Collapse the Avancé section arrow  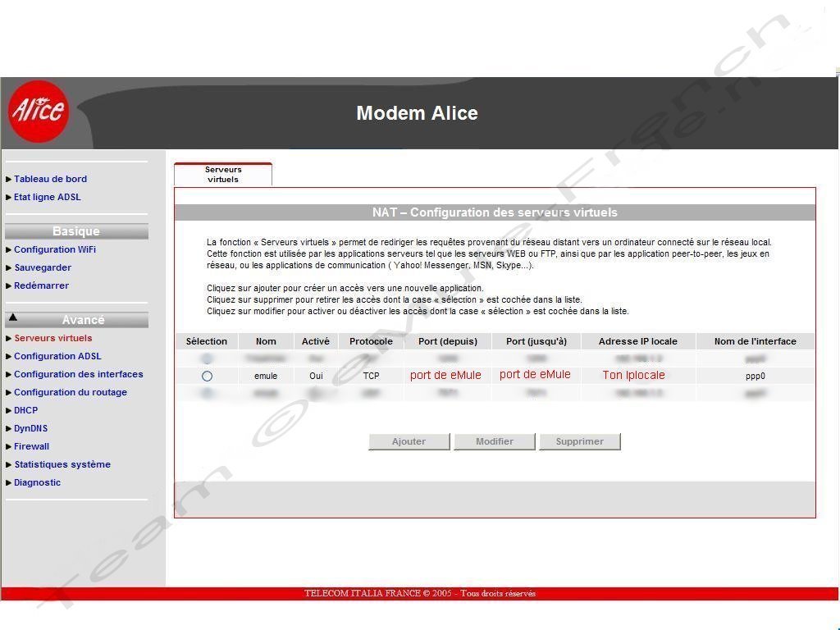point(13,317)
